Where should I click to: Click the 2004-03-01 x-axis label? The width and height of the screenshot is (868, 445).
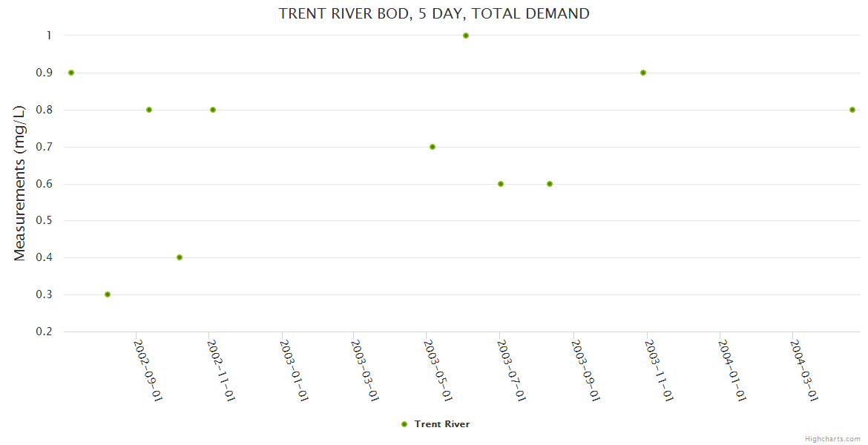coord(803,370)
